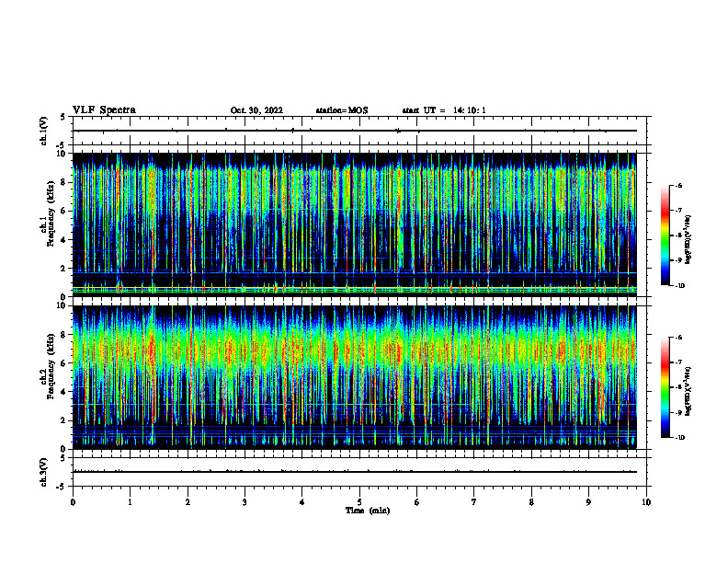Click time-axis tick label "7"
This screenshot has width=728, height=563.
point(474,502)
